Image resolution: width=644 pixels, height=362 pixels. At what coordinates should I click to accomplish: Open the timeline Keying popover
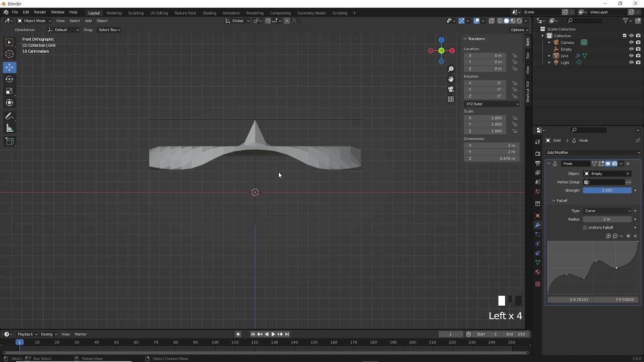tap(48, 334)
